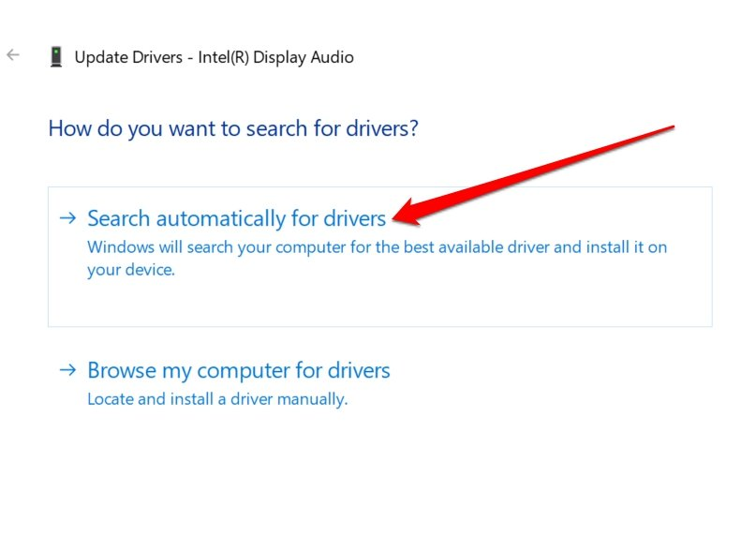Click 'Locate and install a driver manually.' text
Image resolution: width=756 pixels, height=536 pixels.
tap(217, 399)
